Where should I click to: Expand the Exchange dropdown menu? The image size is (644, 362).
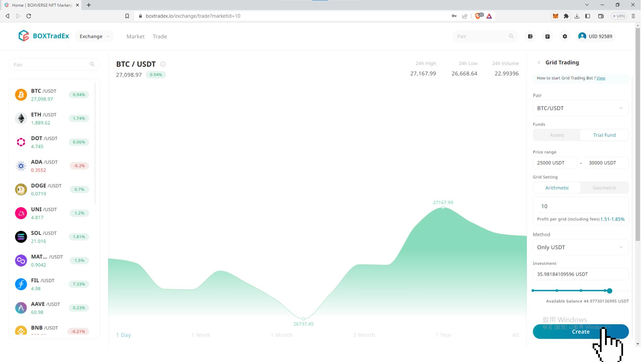[x=94, y=36]
